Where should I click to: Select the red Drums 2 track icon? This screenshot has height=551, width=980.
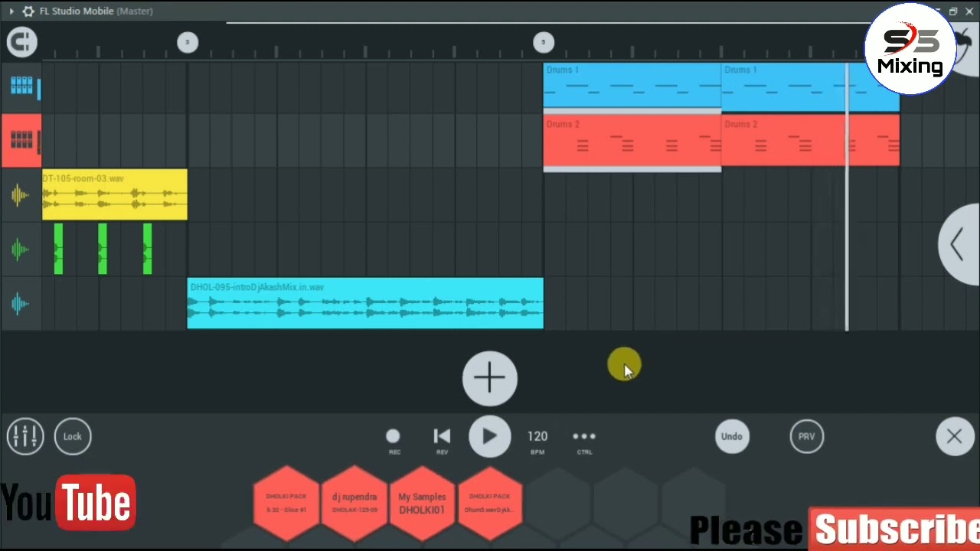(21, 141)
